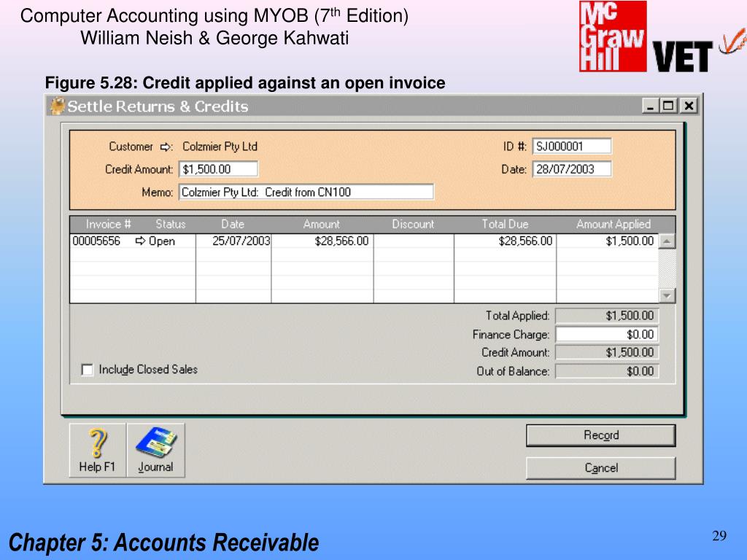Open the Journal icon button
This screenshot has height=560, width=747.
(156, 449)
